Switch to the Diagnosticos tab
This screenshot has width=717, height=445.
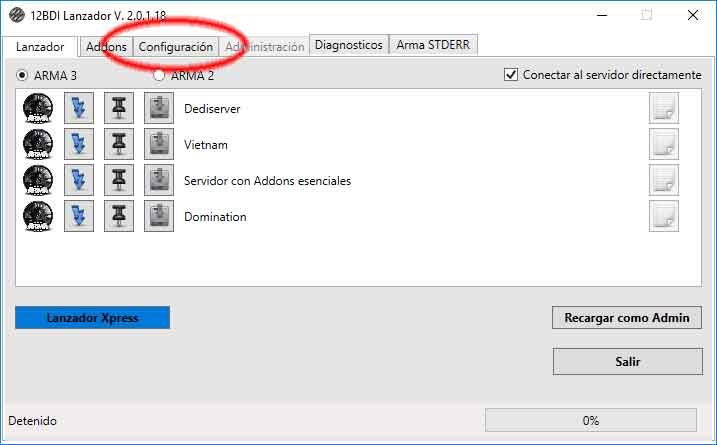click(349, 45)
